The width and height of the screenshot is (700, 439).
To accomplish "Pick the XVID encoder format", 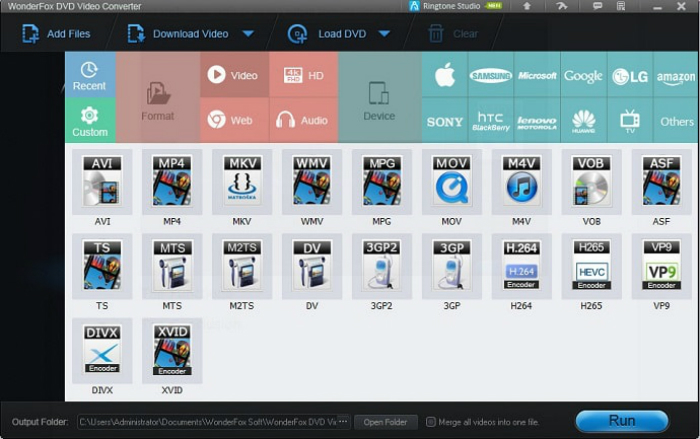I will pyautogui.click(x=172, y=351).
